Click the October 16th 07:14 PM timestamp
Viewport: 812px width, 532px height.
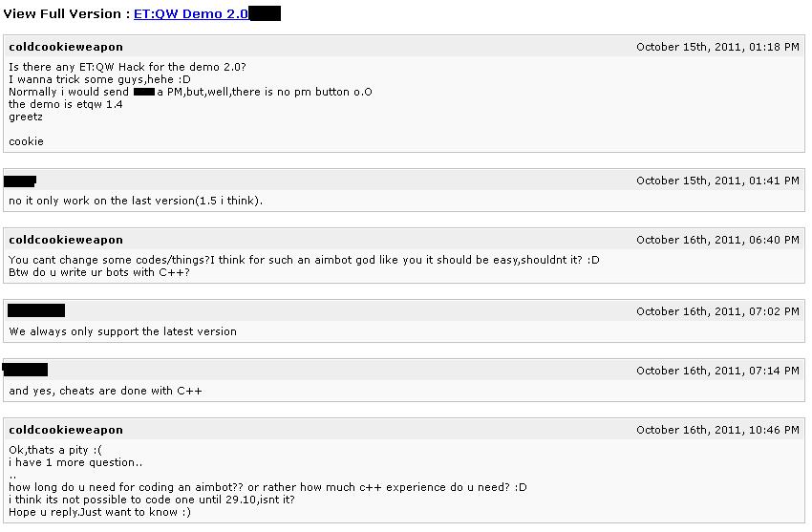(x=717, y=371)
